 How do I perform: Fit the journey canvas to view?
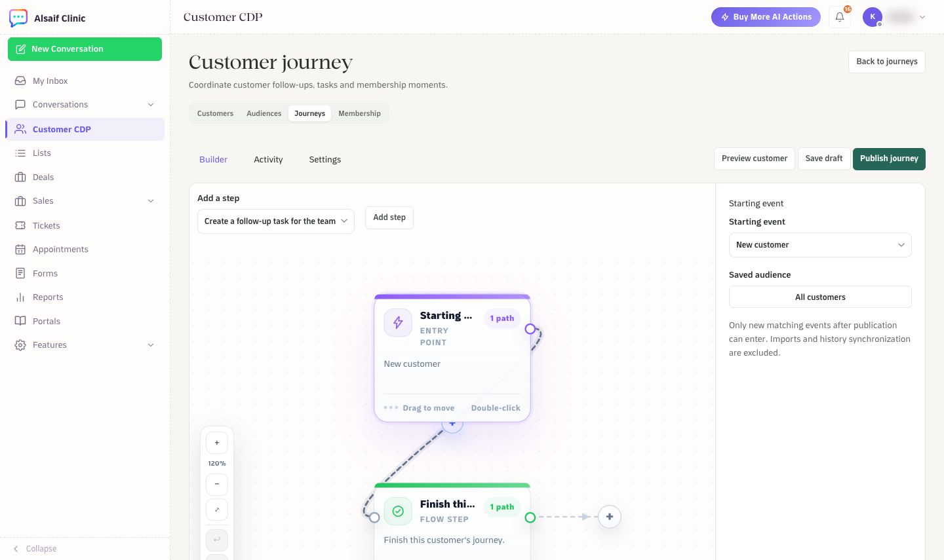point(217,510)
